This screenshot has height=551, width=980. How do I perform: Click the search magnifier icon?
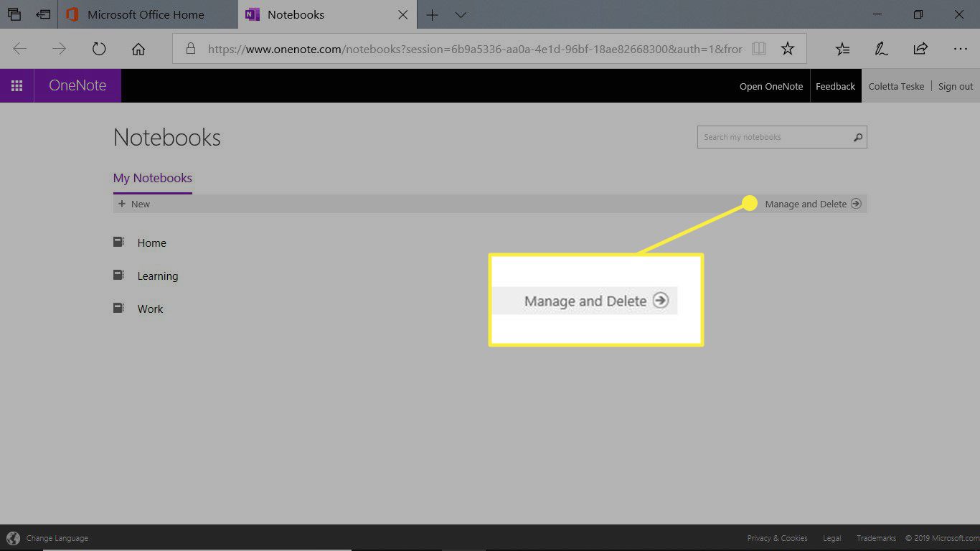click(858, 137)
